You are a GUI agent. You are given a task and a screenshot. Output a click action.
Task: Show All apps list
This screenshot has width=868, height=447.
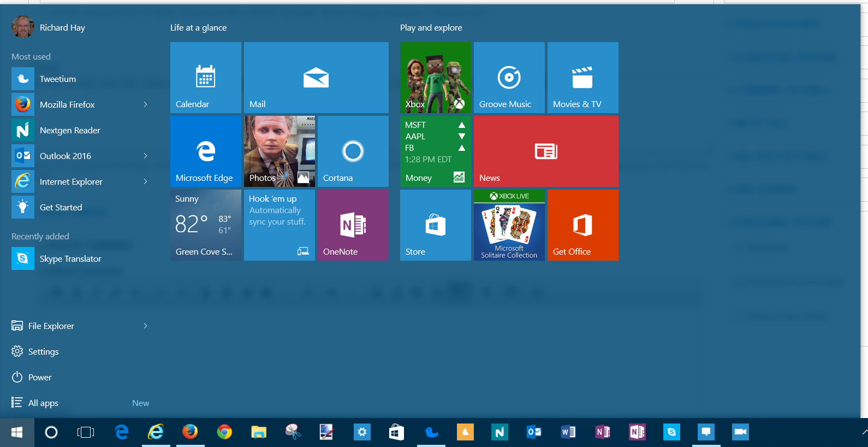[43, 403]
